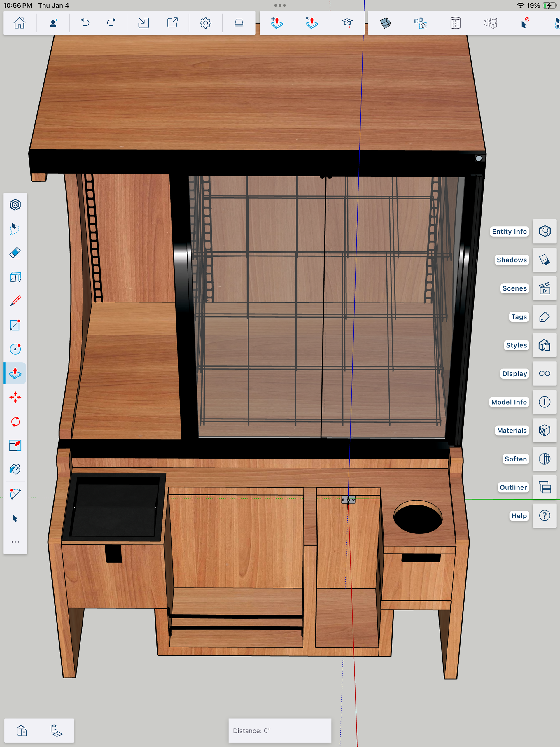Click the Push/Pull tool in sidebar

[15, 373]
